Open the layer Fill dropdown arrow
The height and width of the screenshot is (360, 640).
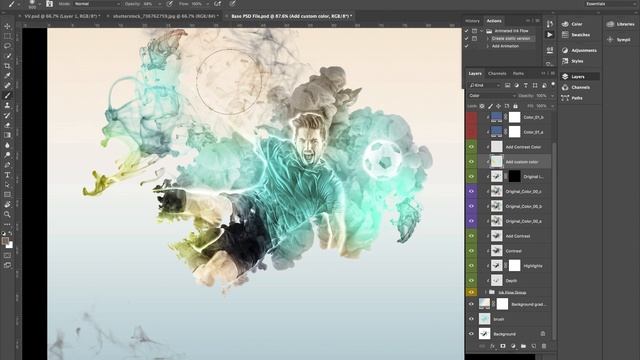(552, 106)
